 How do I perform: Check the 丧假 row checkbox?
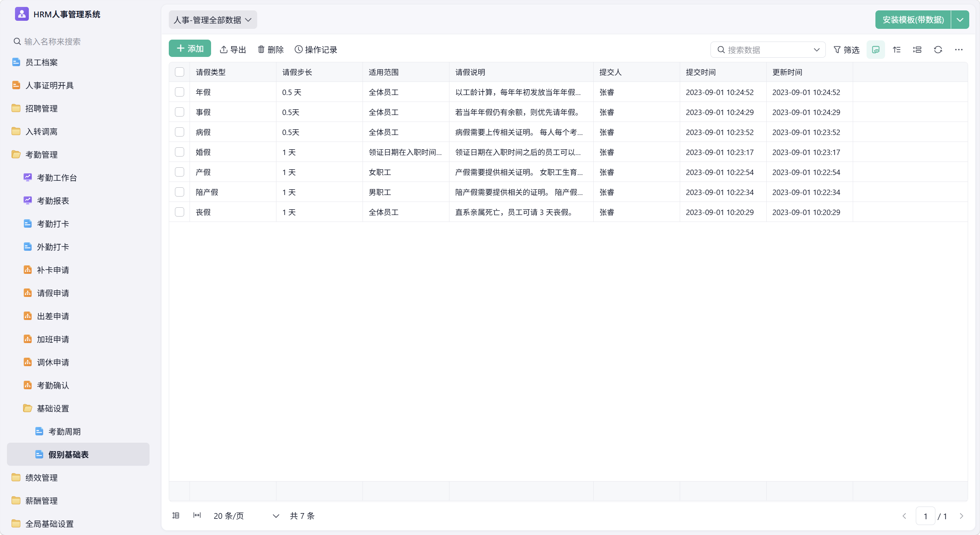click(x=180, y=212)
